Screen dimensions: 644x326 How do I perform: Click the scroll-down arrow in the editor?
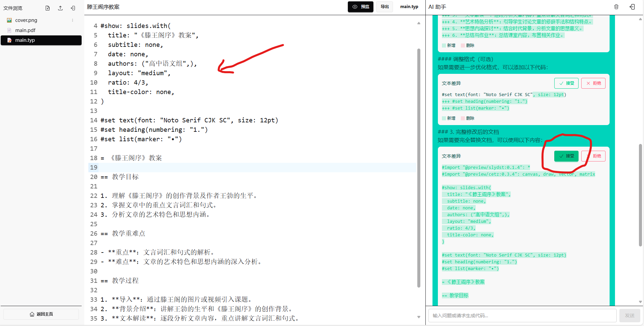[419, 317]
